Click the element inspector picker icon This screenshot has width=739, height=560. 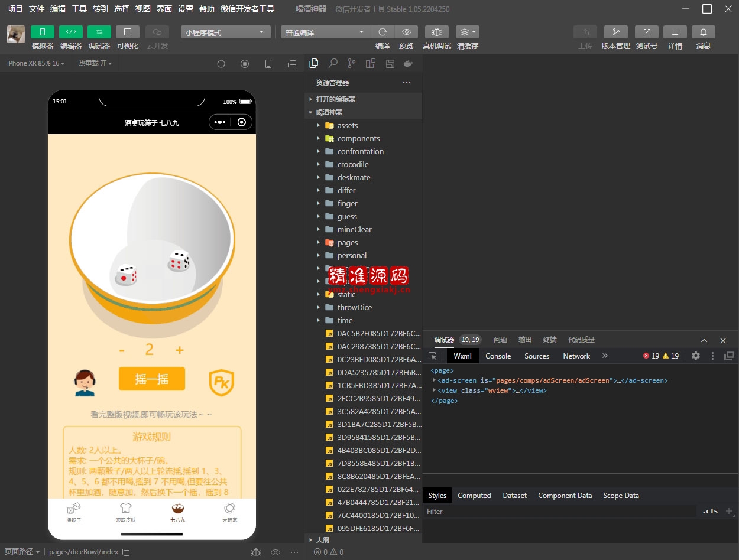point(433,356)
